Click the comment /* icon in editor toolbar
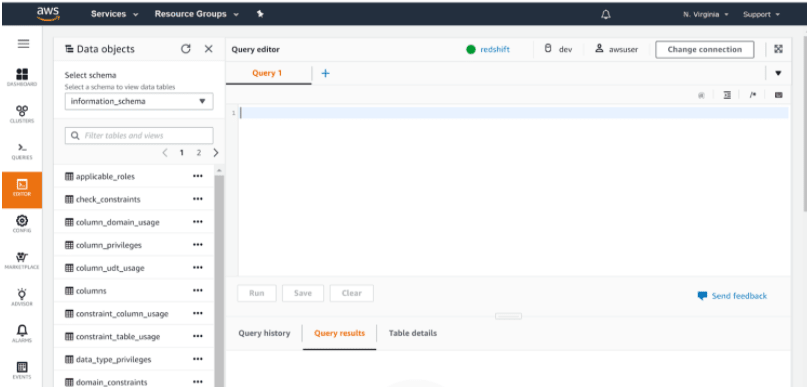Screen dimensions: 807x387 [x=752, y=95]
